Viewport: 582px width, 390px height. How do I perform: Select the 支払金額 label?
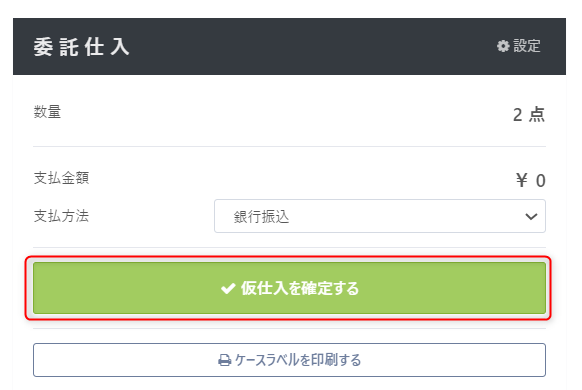(x=61, y=178)
